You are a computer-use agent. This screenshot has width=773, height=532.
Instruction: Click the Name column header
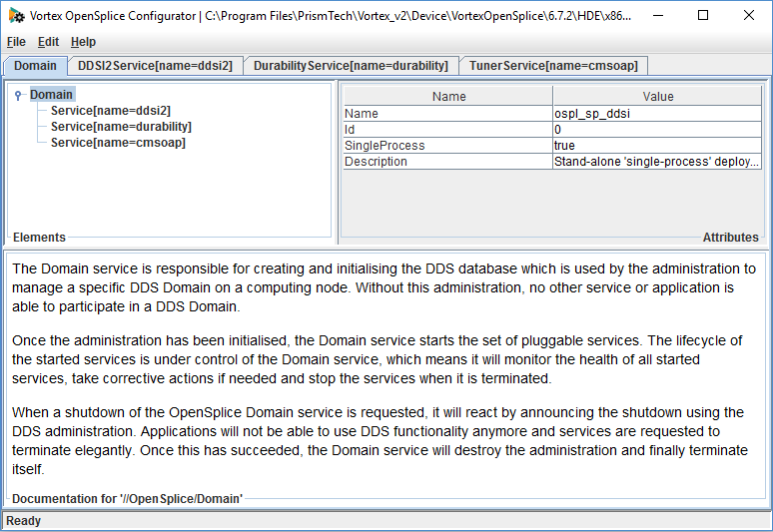click(447, 96)
